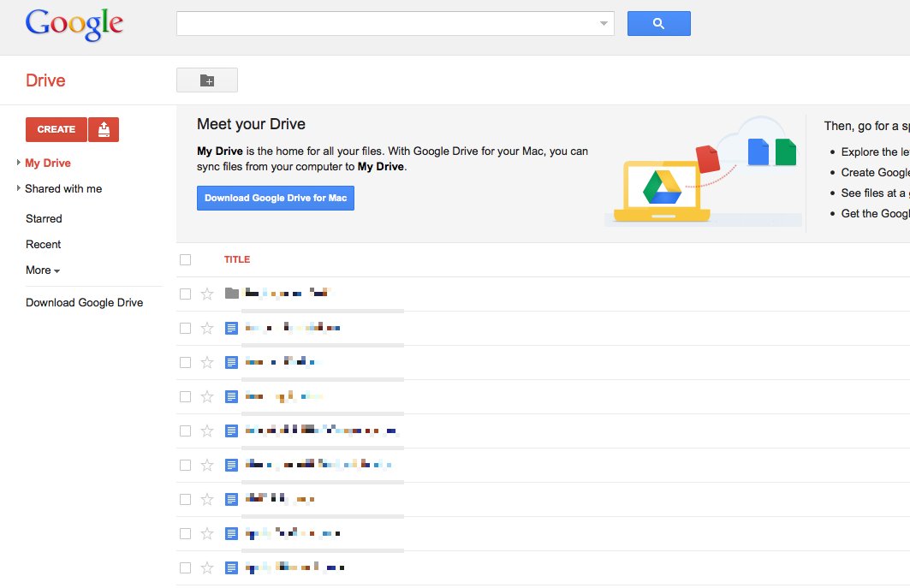The height and width of the screenshot is (588, 910).
Task: Click the red Drive logo text
Action: coord(45,80)
